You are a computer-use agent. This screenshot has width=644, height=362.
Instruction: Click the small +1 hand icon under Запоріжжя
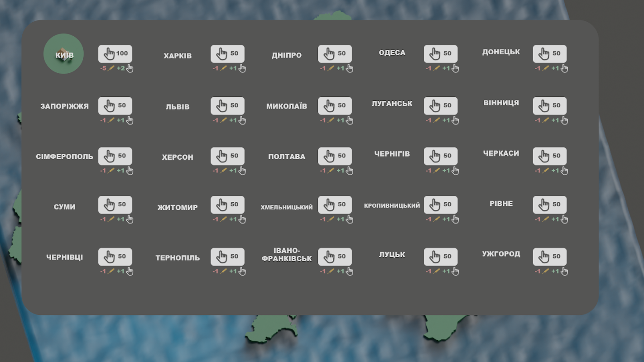tap(130, 120)
